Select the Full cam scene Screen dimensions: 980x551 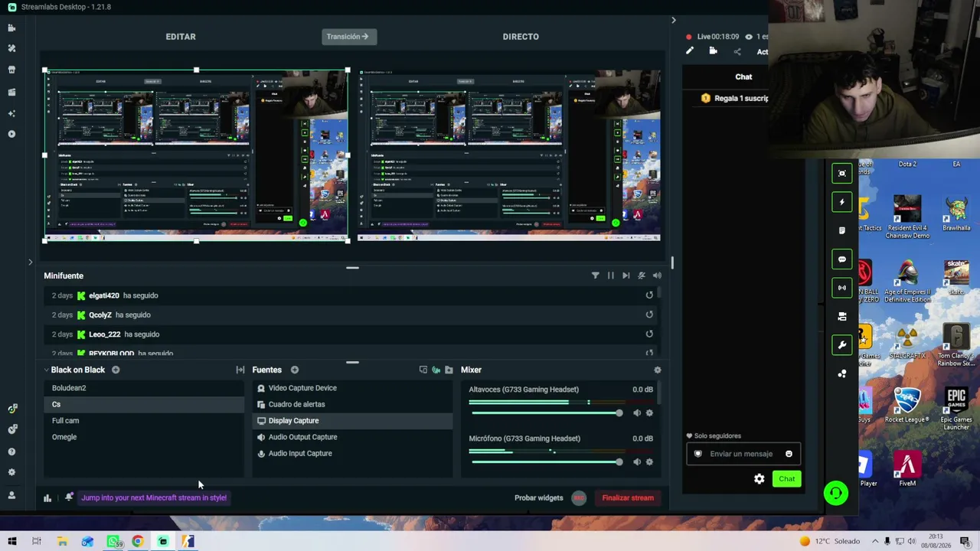(x=144, y=421)
